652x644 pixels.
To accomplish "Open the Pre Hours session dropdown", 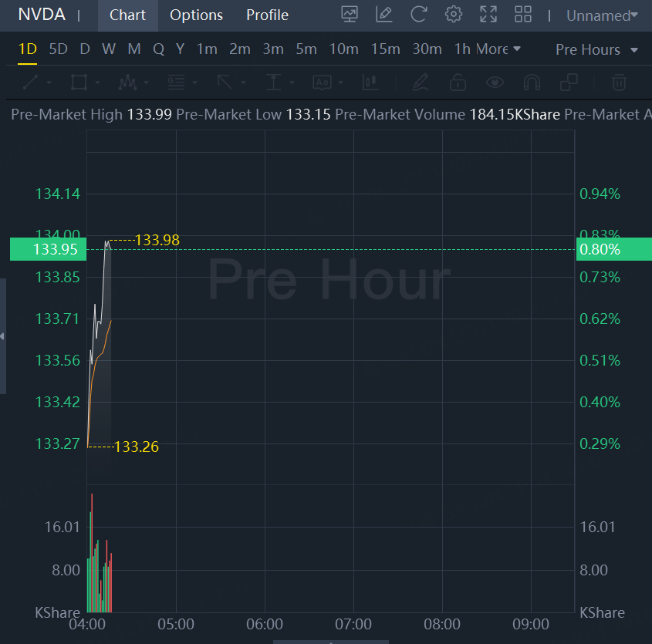I will (596, 50).
